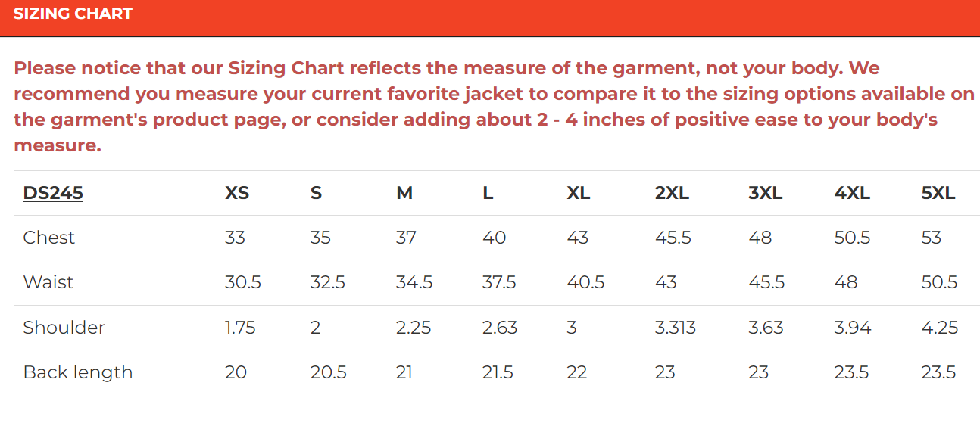Click the 4XL chest value 50.5
Image resolution: width=980 pixels, height=423 pixels.
pos(852,238)
